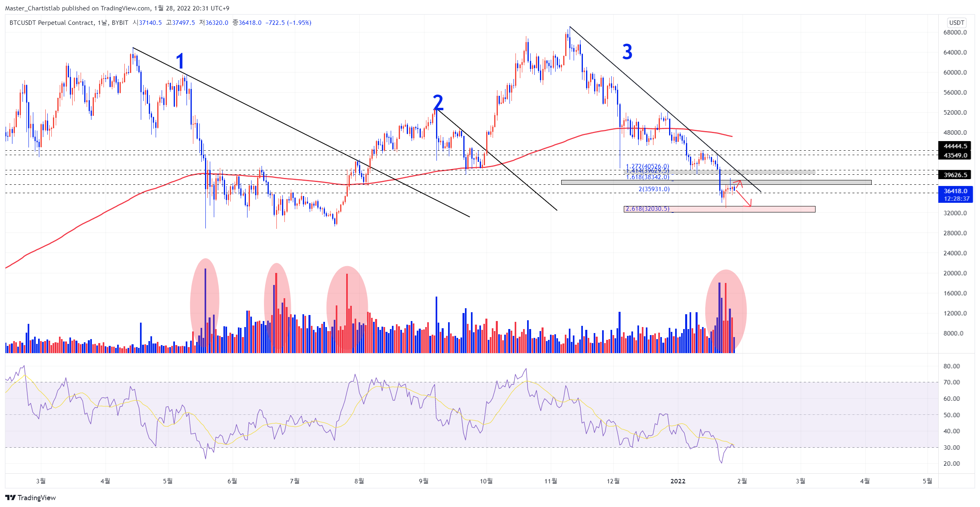Click the 2022 date axis label
The width and height of the screenshot is (980, 507).
click(x=678, y=481)
